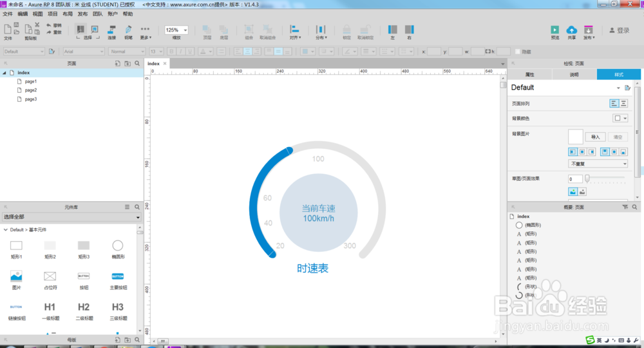Image resolution: width=644 pixels, height=348 pixels.
Task: Open the 视图 menu
Action: tap(37, 14)
